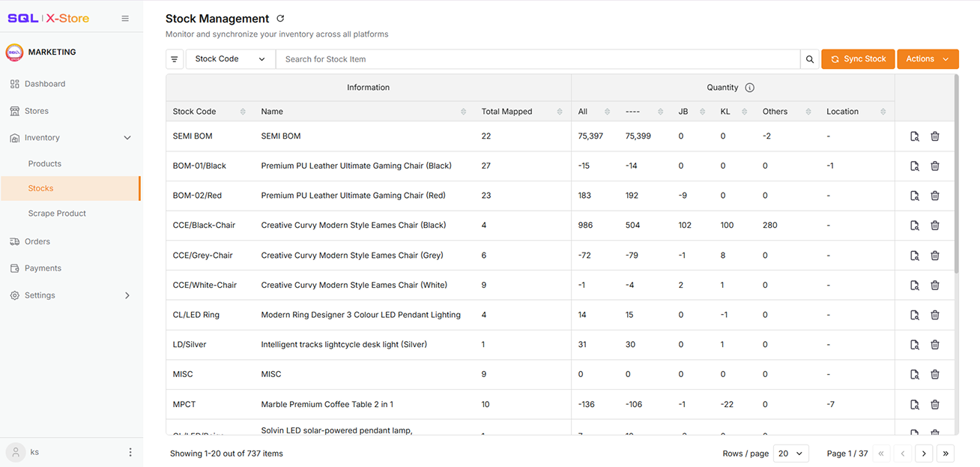
Task: Show the Quantity info tooltip icon
Action: click(749, 88)
